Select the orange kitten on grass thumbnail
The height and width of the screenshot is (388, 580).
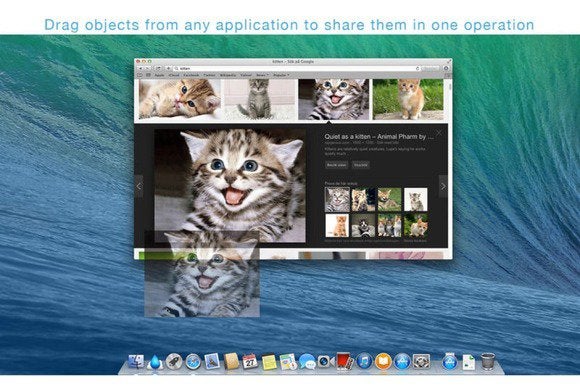click(x=408, y=99)
